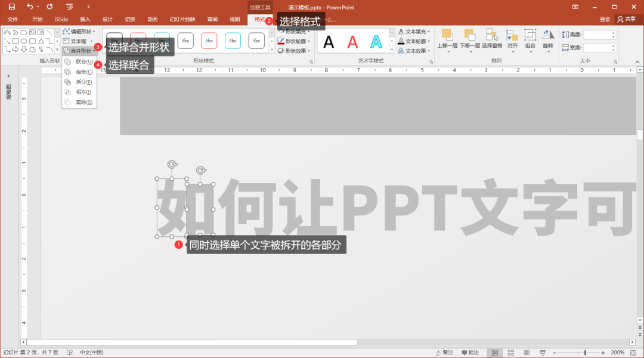This screenshot has width=644, height=358.
Task: Open the 组合 group menu in 排列
Action: tap(530, 41)
